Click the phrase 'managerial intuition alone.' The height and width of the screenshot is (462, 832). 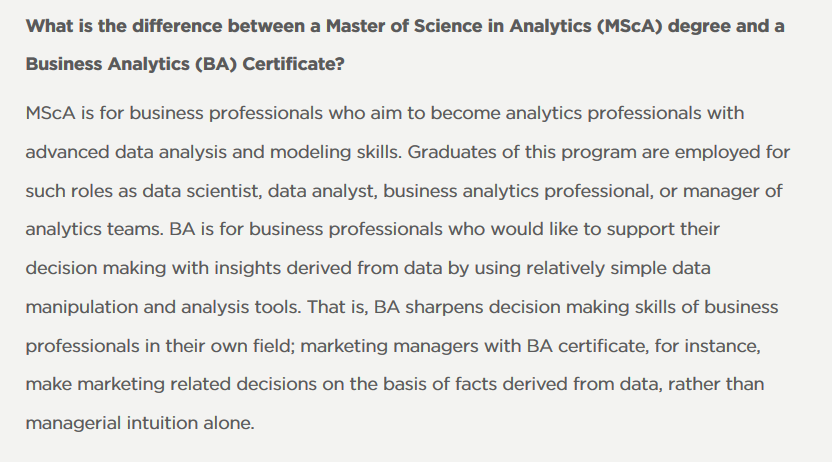[x=140, y=423]
